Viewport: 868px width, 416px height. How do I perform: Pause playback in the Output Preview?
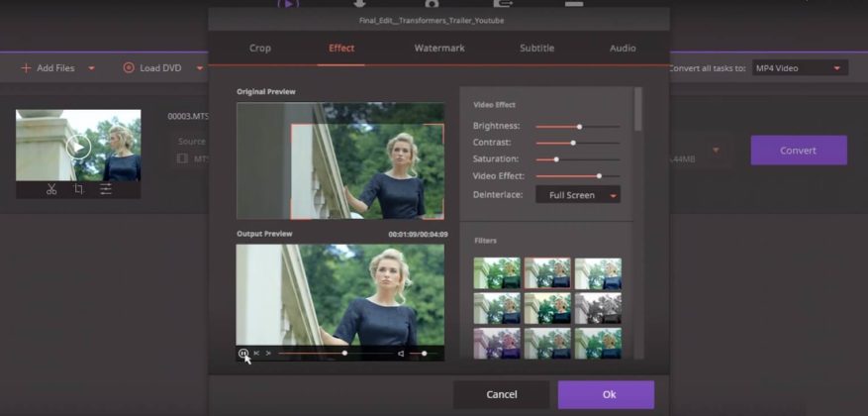[243, 353]
